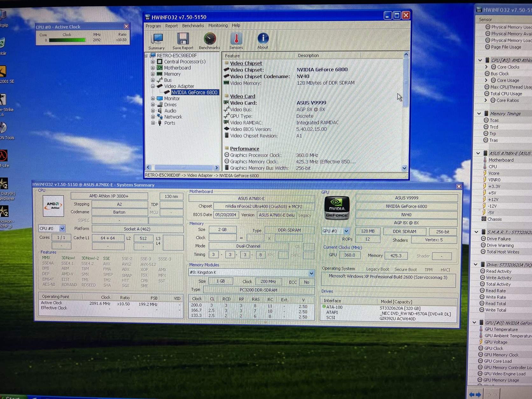Viewport: 532px width, 399px height.
Task: Close the System Summary window
Action: [459, 186]
